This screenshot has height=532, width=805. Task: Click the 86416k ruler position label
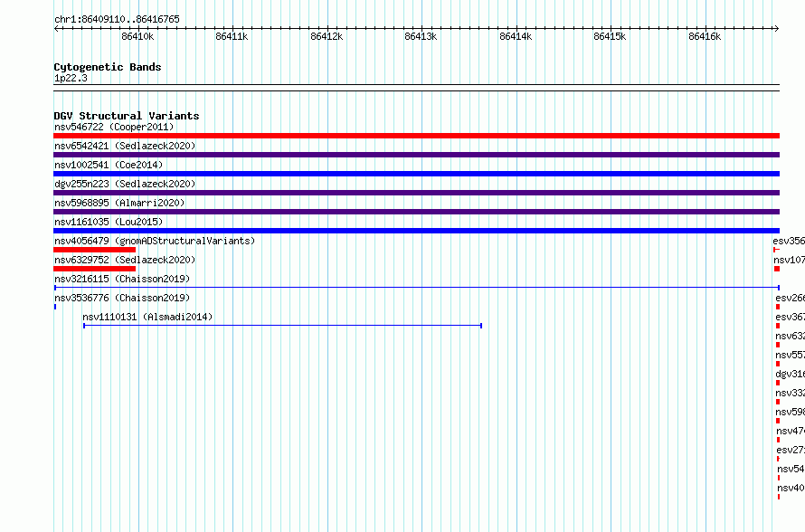pyautogui.click(x=705, y=36)
